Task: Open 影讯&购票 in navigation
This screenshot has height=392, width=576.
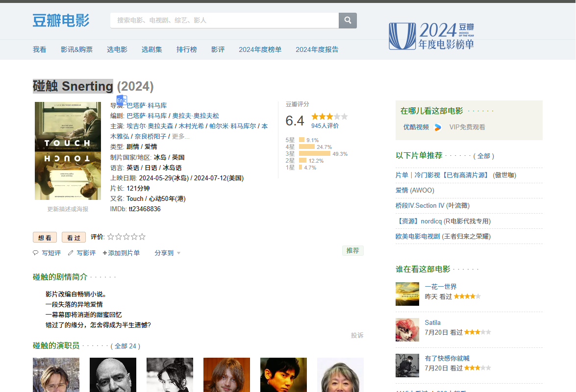Action: [x=77, y=49]
